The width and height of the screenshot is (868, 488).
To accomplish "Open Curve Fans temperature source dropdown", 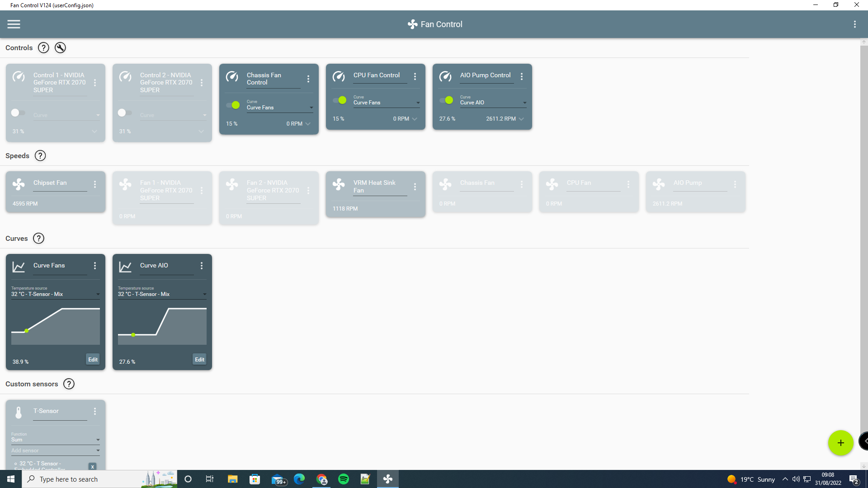I will click(55, 294).
